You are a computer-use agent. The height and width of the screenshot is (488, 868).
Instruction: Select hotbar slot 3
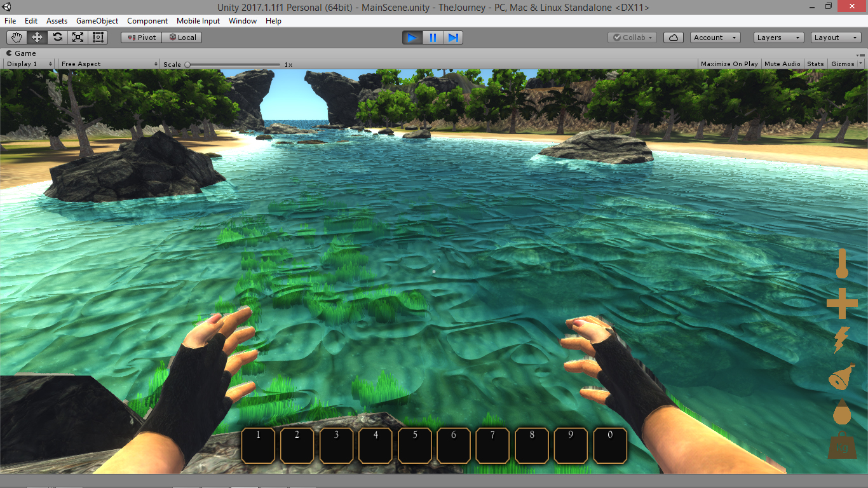[336, 445]
